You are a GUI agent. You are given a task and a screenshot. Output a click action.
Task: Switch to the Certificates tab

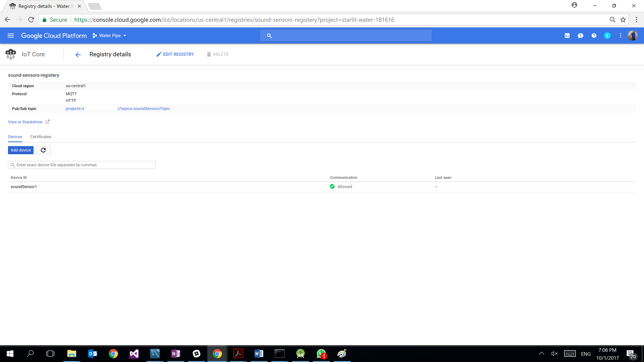tap(41, 137)
